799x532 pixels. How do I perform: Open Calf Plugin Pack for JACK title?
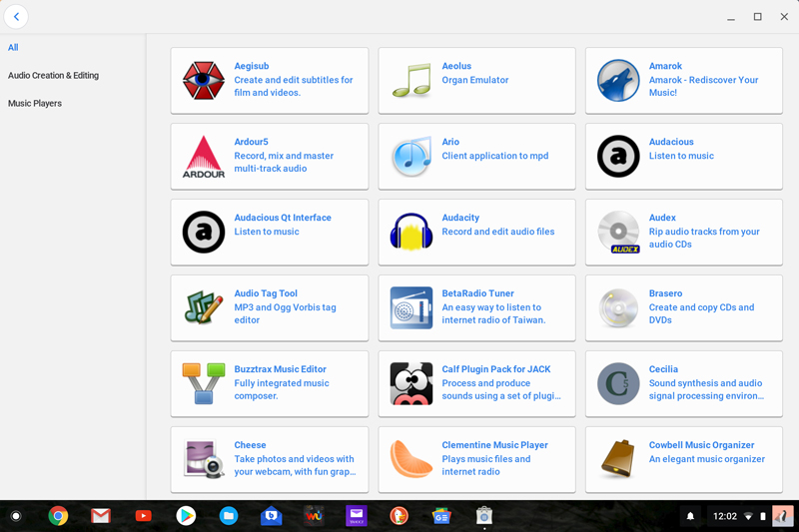click(x=496, y=369)
